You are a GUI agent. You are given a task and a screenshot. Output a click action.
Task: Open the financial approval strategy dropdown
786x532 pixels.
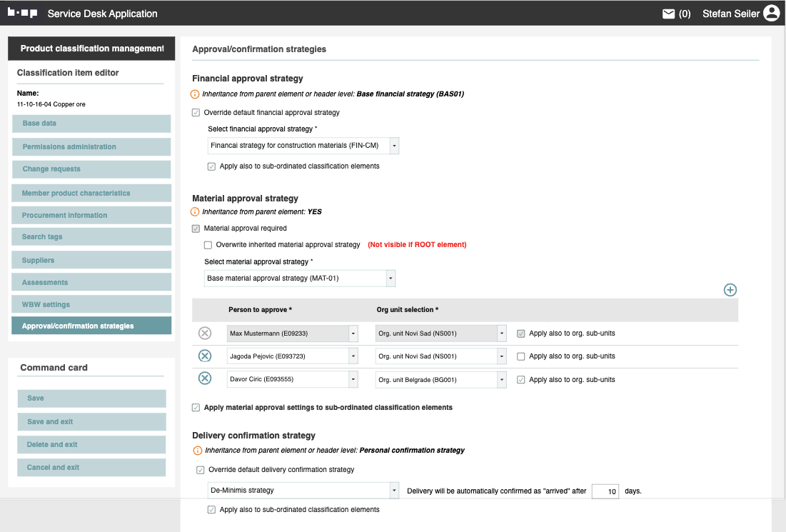[x=303, y=146]
